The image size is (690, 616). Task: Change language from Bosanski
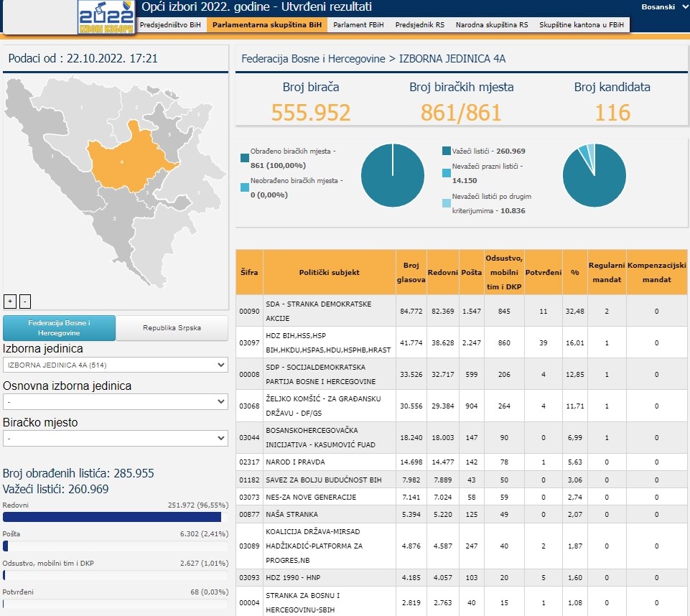click(x=662, y=6)
